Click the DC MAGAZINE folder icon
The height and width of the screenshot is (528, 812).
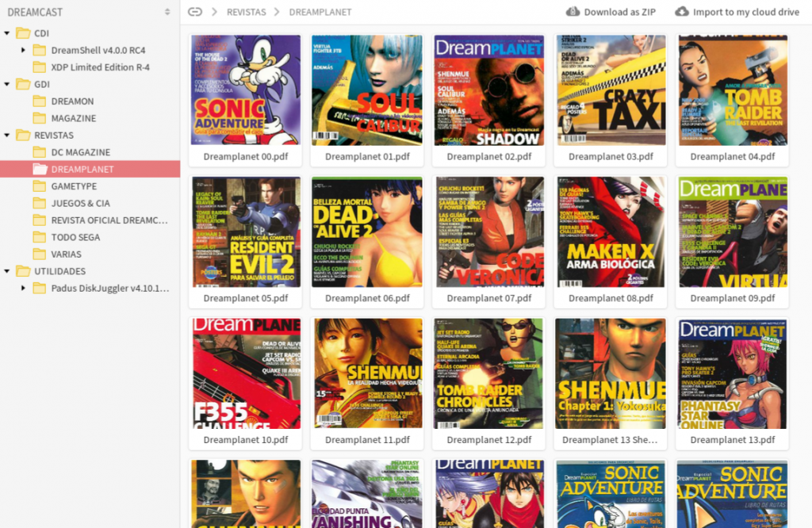(x=39, y=152)
